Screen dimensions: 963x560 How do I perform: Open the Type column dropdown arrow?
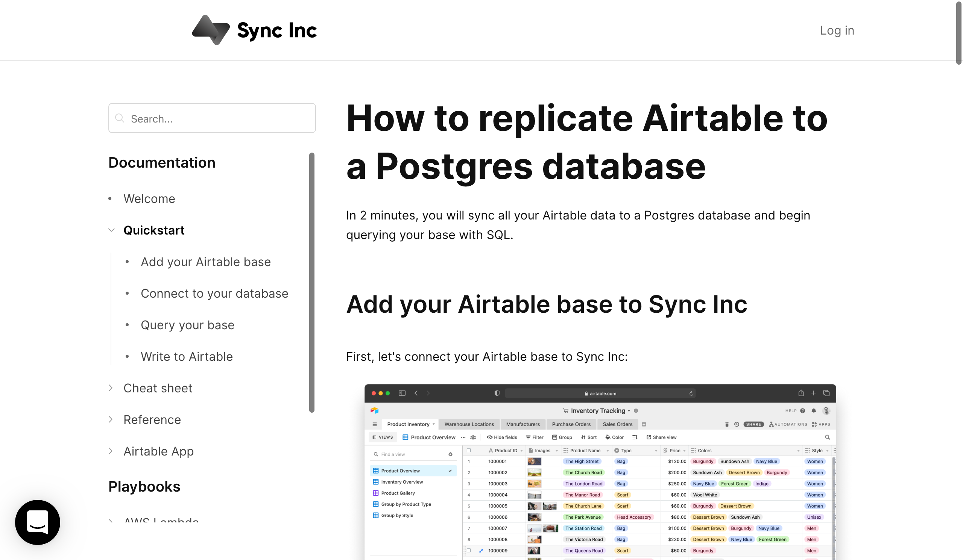point(656,451)
